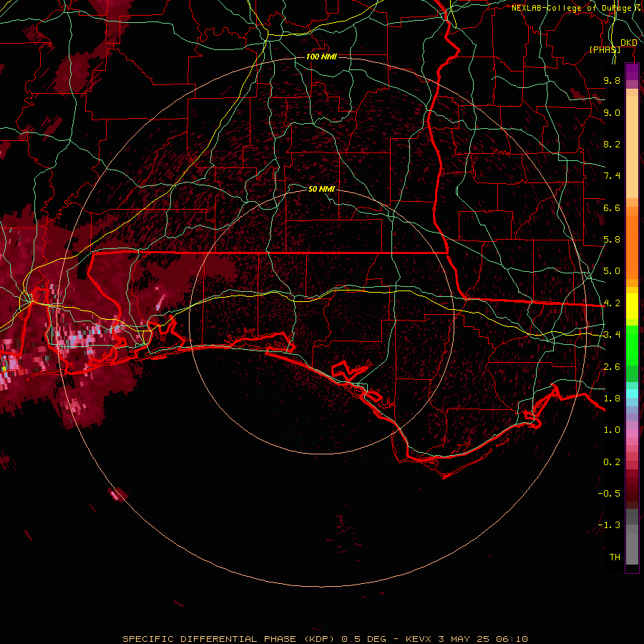Click the 5.8 value on the color scale

[612, 240]
